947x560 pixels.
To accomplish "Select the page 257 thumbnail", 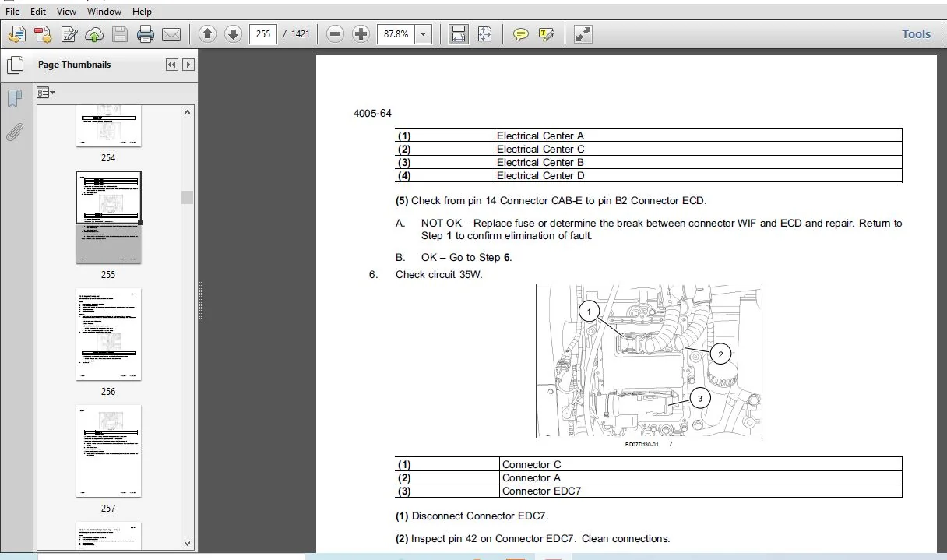I will (x=108, y=451).
